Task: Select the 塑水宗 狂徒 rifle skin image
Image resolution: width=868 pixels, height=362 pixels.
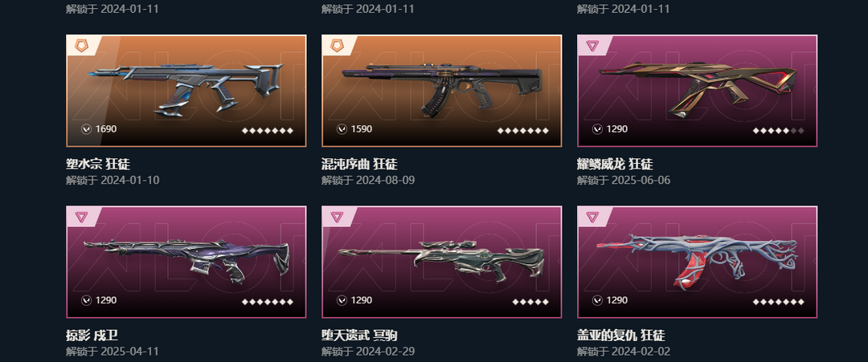Action: pyautogui.click(x=186, y=88)
